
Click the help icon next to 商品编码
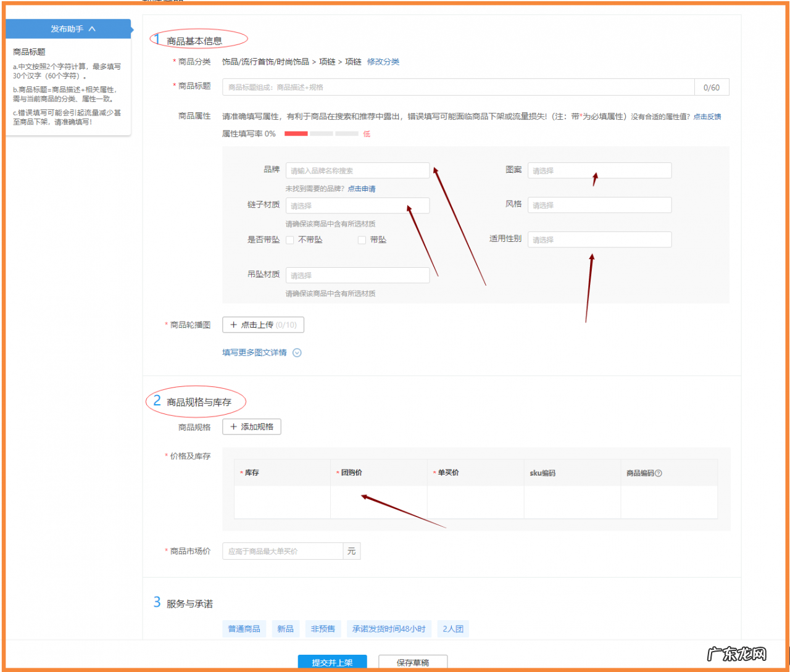(x=658, y=472)
